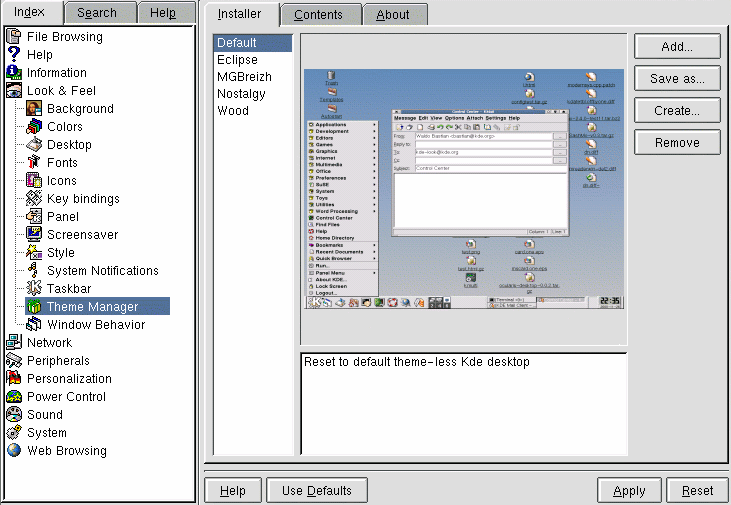Click the Screensaver icon in the tree

[x=34, y=235]
